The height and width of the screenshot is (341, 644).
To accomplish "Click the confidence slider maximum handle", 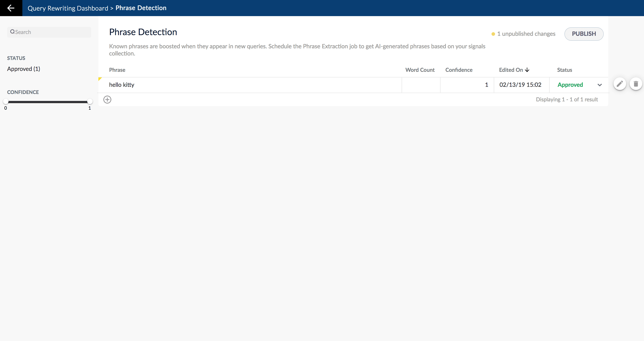I will (x=90, y=101).
